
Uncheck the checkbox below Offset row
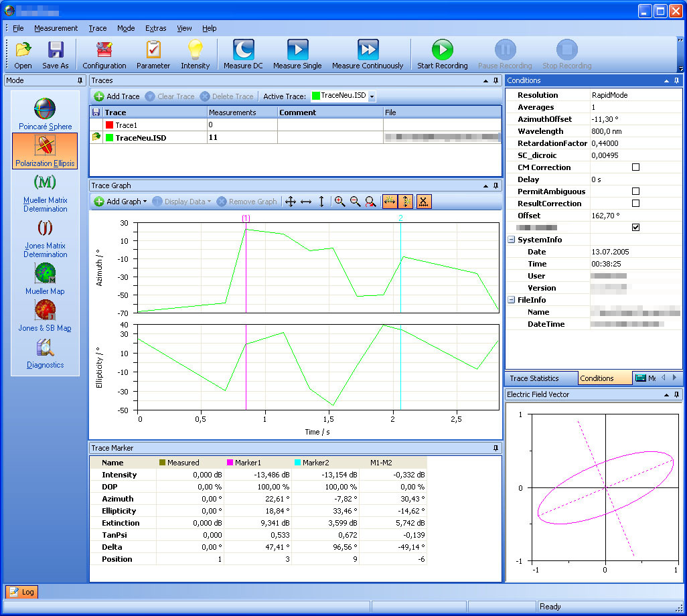(x=635, y=228)
